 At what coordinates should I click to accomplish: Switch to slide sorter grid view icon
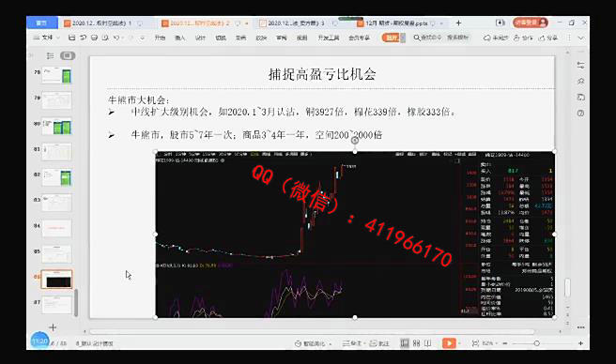417,343
